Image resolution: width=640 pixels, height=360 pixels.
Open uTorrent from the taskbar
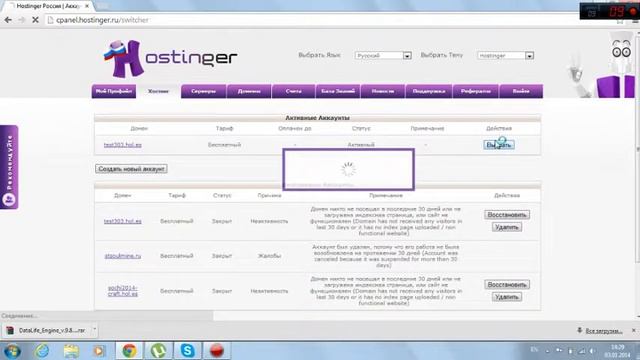tap(158, 351)
